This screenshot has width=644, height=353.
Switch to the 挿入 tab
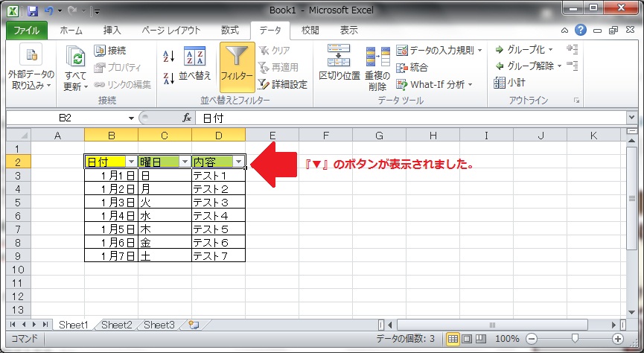click(112, 31)
